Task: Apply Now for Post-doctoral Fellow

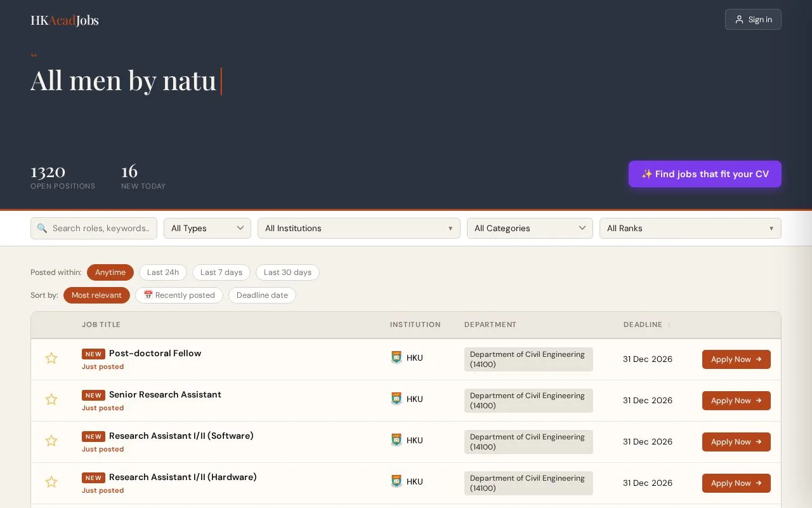Action: tap(737, 359)
